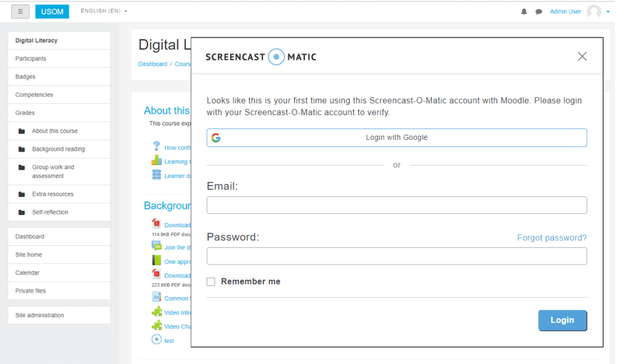Open the English (EN) language dropdown
This screenshot has height=364, width=617.
(104, 11)
